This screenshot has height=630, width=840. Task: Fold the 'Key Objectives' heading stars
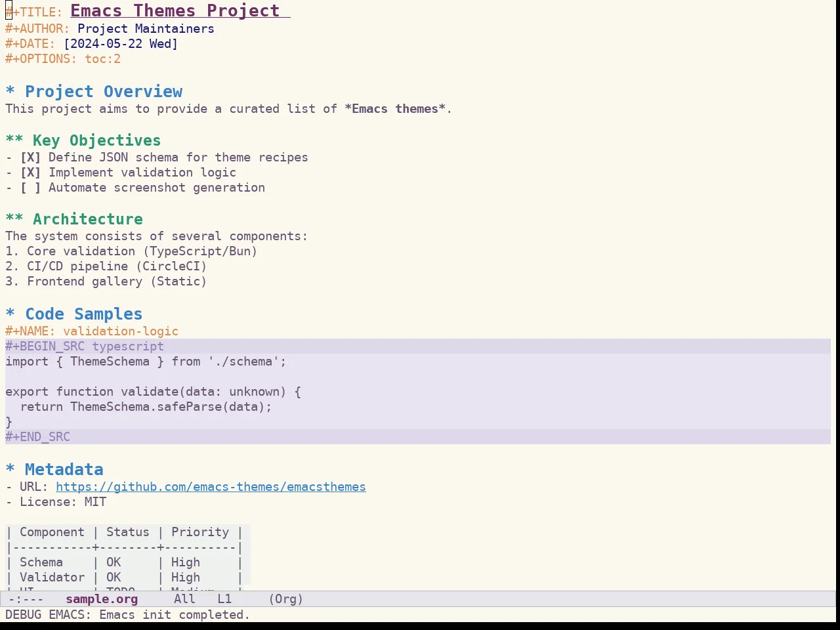tap(14, 140)
